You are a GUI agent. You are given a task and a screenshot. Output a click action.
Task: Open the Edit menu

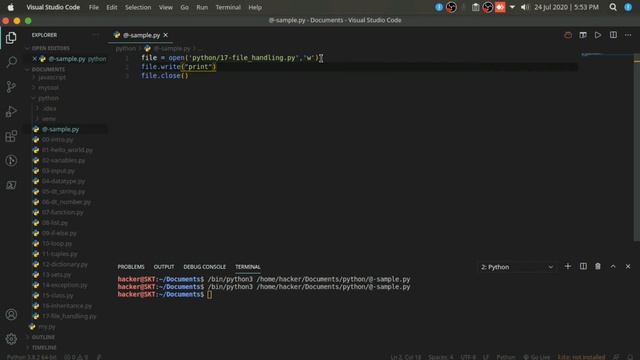point(111,7)
